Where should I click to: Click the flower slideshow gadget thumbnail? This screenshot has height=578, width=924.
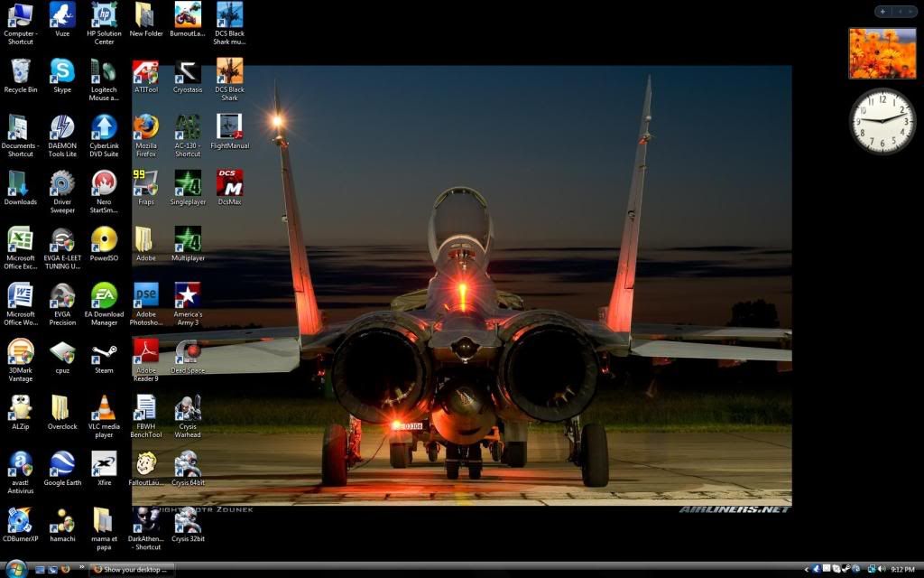pyautogui.click(x=882, y=52)
